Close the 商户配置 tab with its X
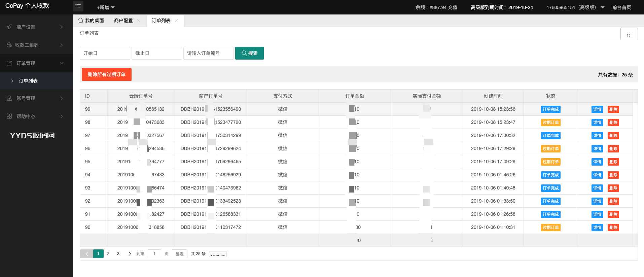Image resolution: width=644 pixels, height=277 pixels. tap(139, 21)
